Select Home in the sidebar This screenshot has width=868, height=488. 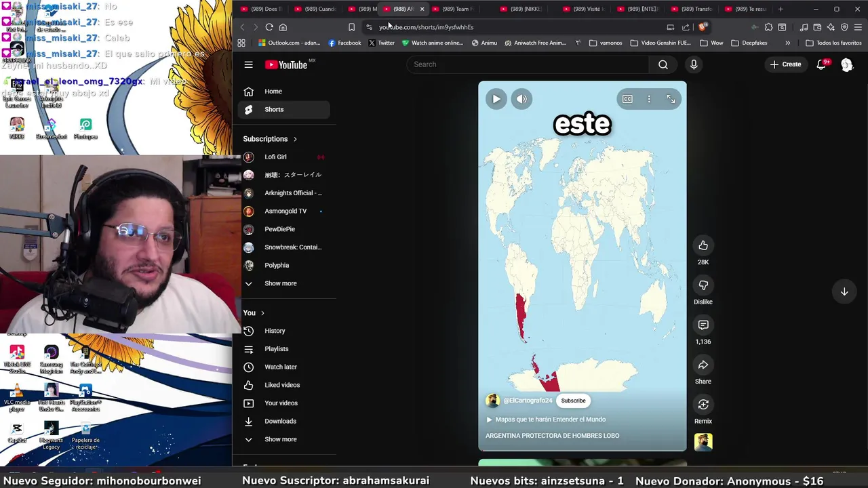[285, 91]
